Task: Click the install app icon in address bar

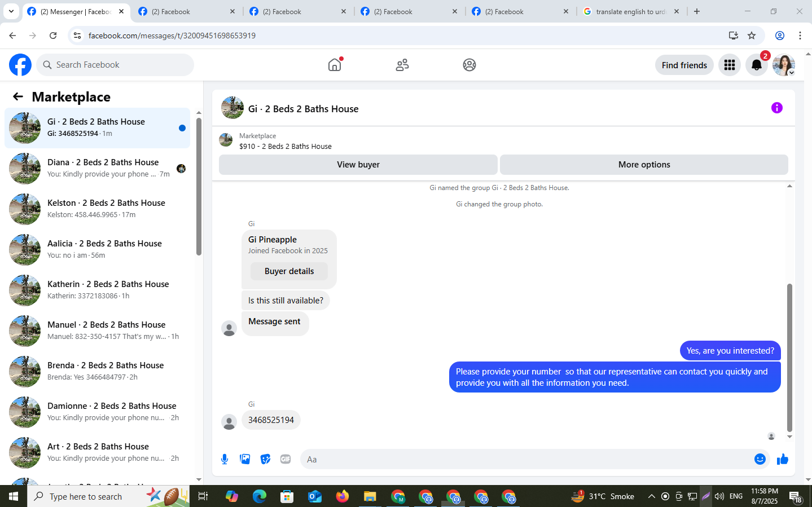Action: point(733,36)
